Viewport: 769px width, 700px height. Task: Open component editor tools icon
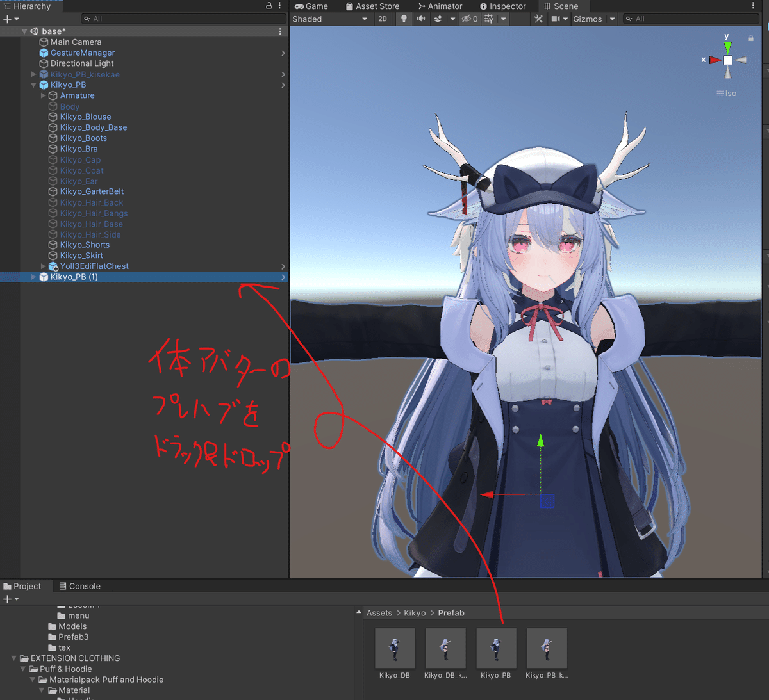click(x=538, y=19)
